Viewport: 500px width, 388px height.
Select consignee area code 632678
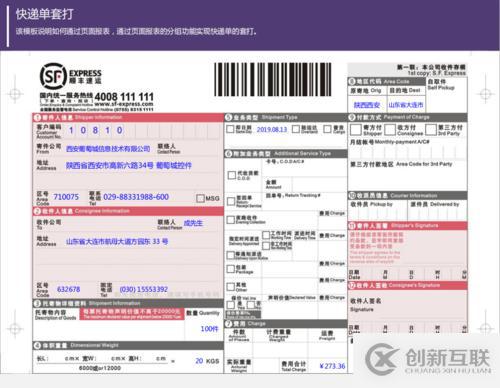tap(69, 289)
